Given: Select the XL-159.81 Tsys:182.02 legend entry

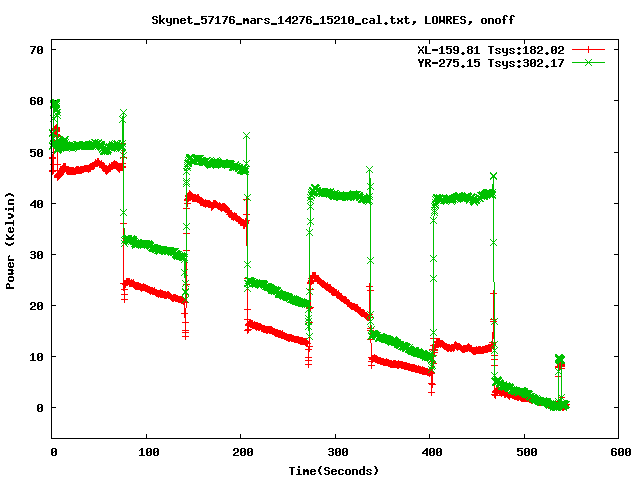Looking at the screenshot, I should (x=491, y=50).
